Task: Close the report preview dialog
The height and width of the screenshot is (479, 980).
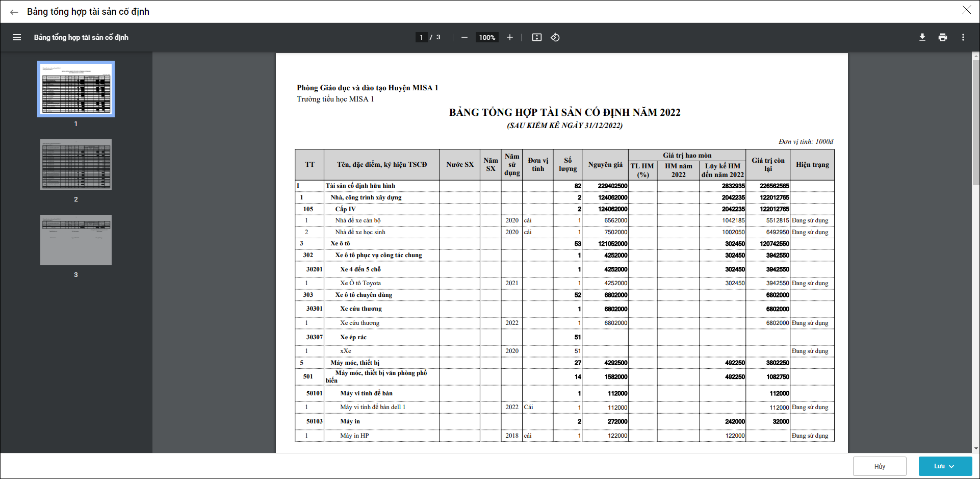Action: (x=966, y=10)
